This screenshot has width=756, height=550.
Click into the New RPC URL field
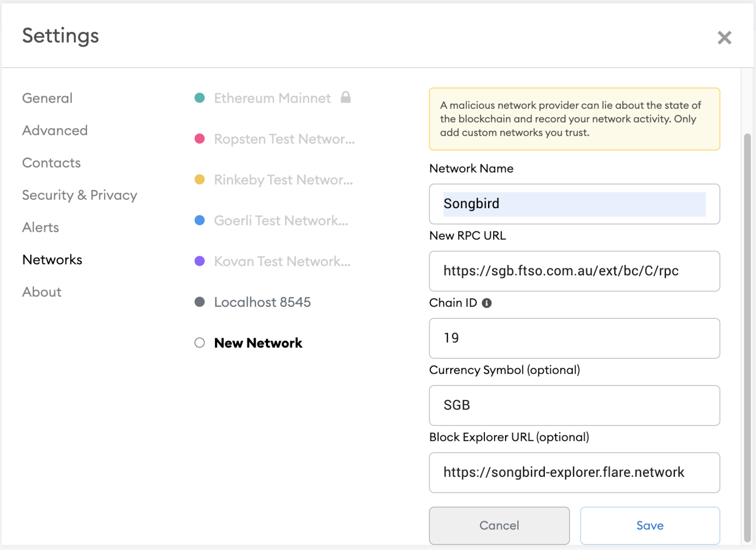coord(574,271)
